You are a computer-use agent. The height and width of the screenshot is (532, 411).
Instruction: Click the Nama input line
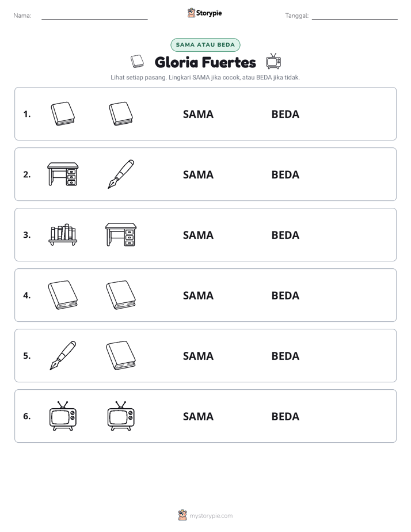[x=94, y=16]
